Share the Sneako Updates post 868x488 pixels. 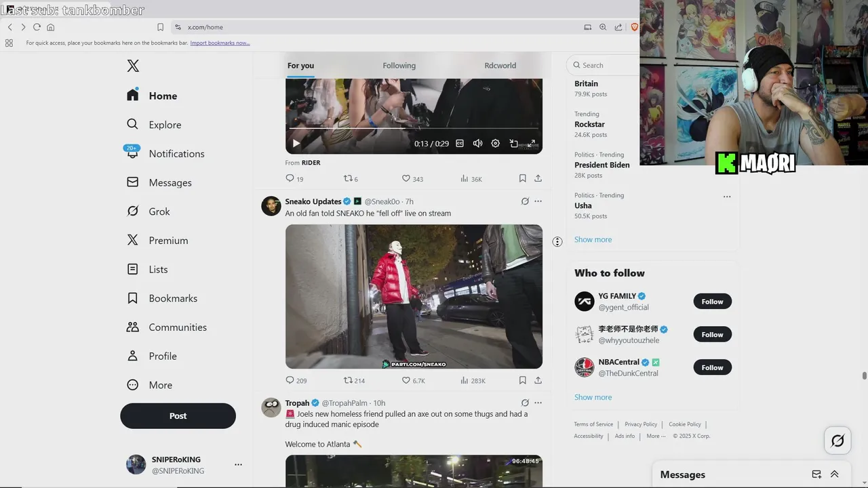click(x=538, y=380)
